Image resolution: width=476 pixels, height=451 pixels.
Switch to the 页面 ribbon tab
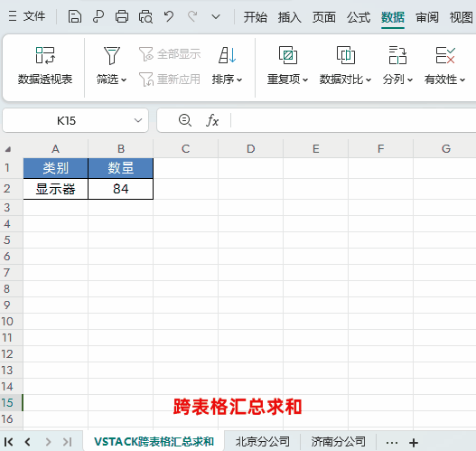[324, 17]
